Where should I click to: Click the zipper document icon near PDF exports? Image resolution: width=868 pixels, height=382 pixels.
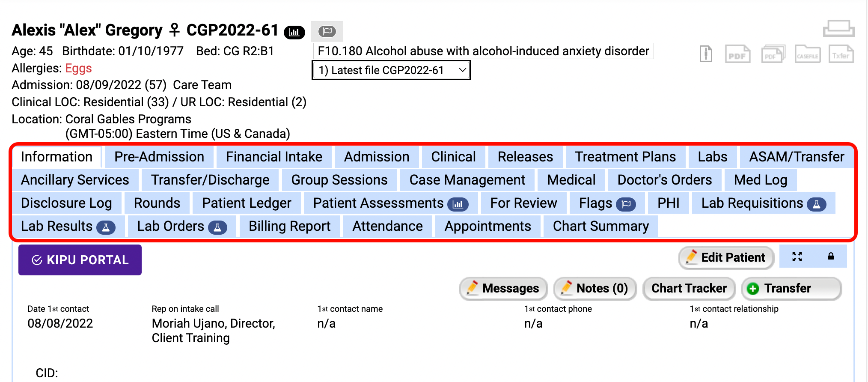[705, 54]
